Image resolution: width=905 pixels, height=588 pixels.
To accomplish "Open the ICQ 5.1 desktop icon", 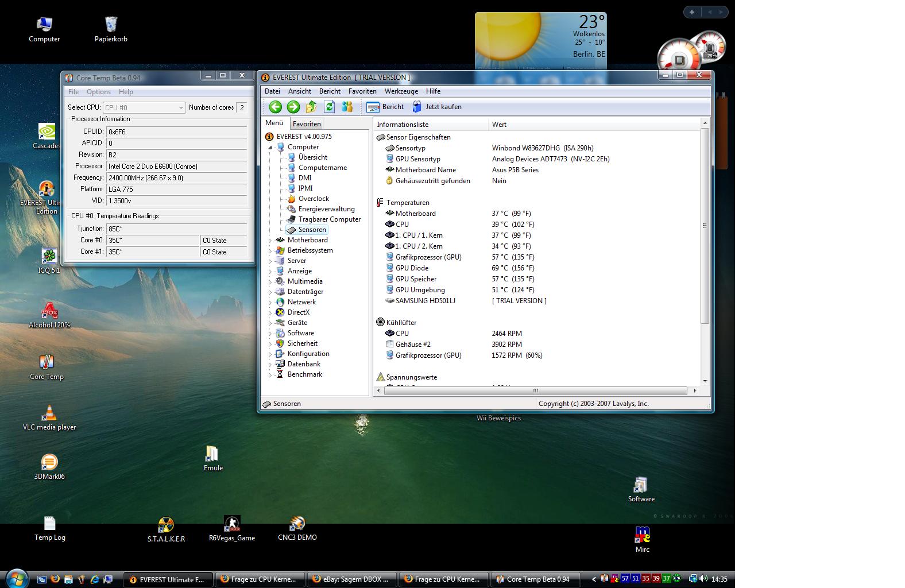I will click(49, 261).
